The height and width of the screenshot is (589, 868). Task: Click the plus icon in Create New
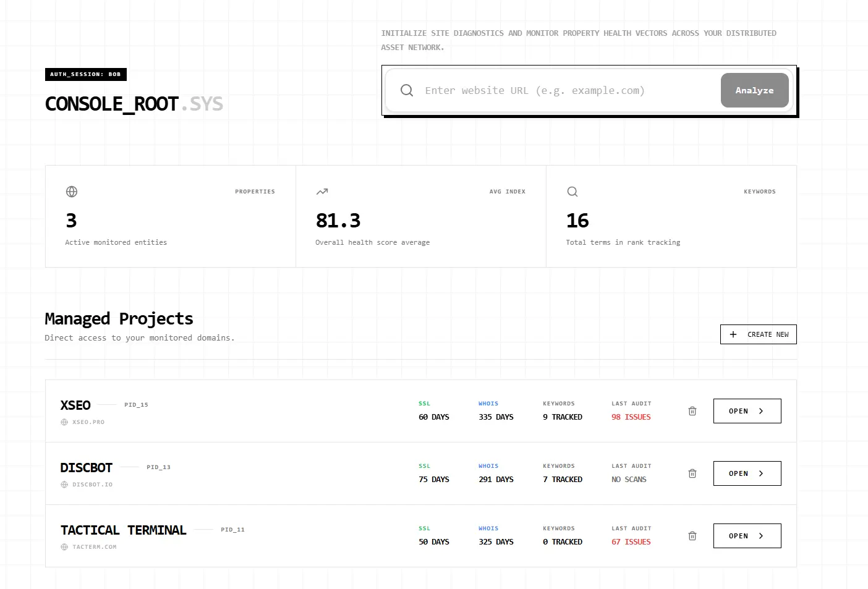click(x=733, y=334)
